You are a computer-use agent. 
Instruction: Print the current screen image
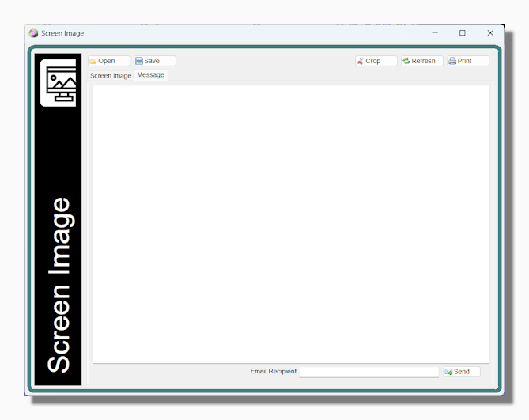(x=468, y=61)
